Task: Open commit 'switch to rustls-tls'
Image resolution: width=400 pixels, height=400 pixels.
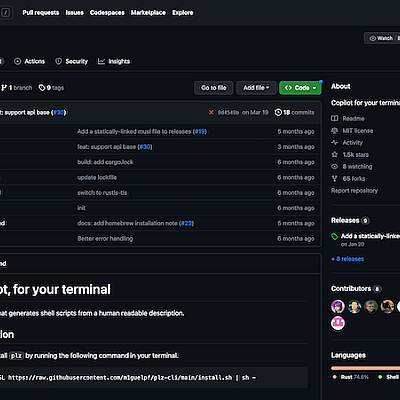Action: (102, 193)
